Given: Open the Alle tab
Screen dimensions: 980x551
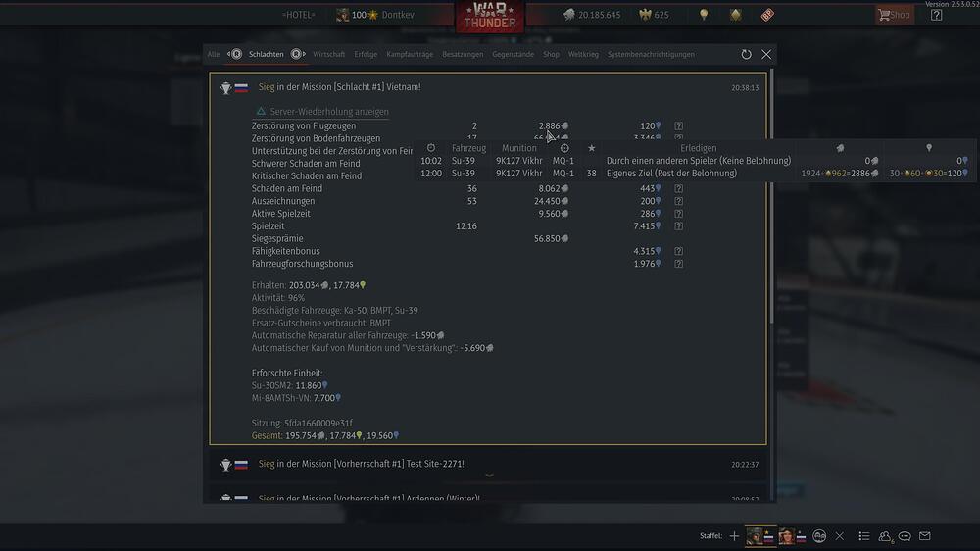Looking at the screenshot, I should click(213, 54).
